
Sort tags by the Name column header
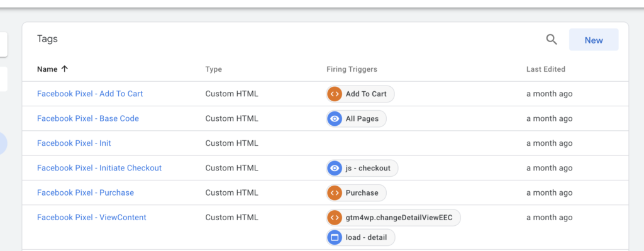point(53,69)
